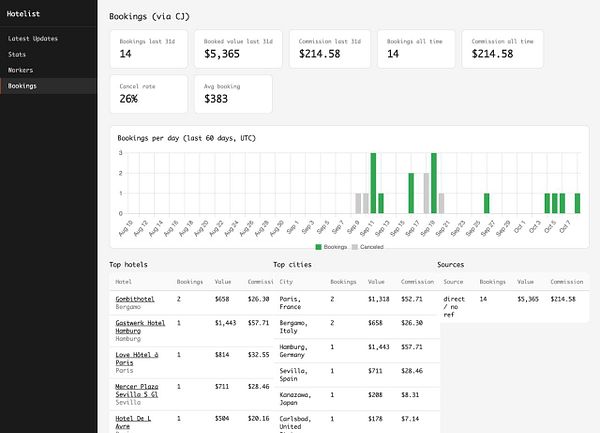Click the Sources heading
This screenshot has height=433, width=600.
pos(450,265)
